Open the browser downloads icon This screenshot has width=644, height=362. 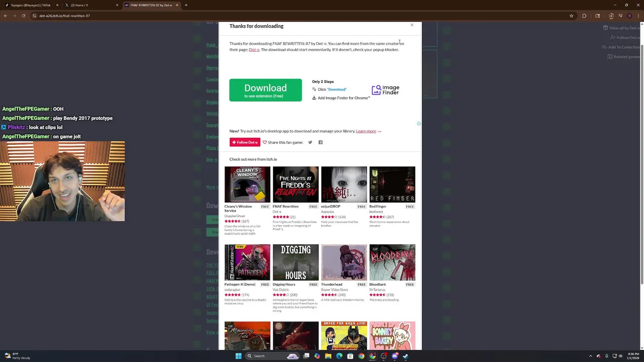(x=611, y=16)
